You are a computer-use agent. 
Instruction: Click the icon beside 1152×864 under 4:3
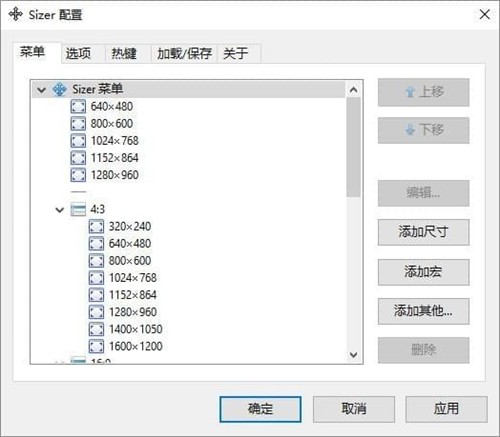(96, 295)
